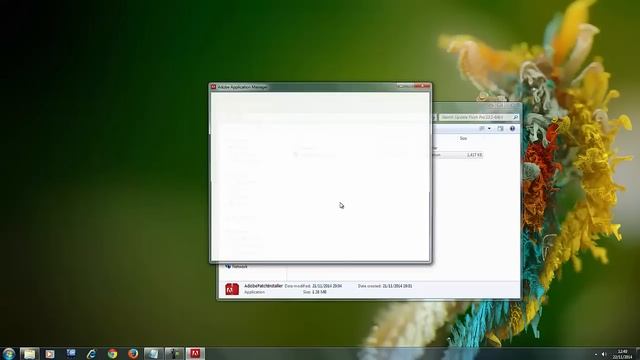The width and height of the screenshot is (640, 360).
Task: Open the Windows Start menu
Action: pos(8,353)
